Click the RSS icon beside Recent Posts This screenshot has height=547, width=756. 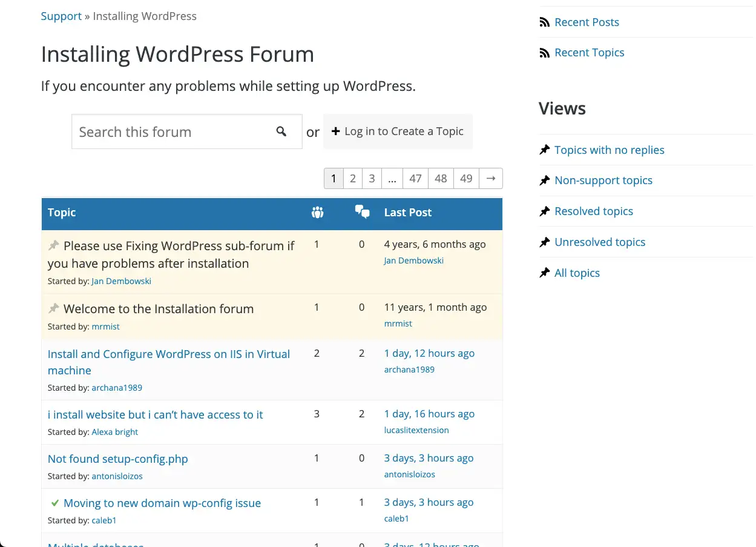click(x=544, y=22)
